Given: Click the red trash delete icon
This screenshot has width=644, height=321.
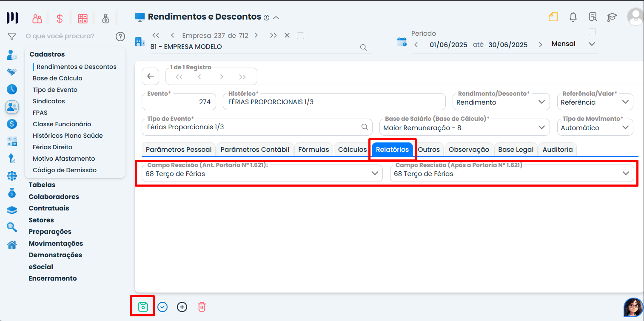Looking at the screenshot, I should (x=202, y=307).
